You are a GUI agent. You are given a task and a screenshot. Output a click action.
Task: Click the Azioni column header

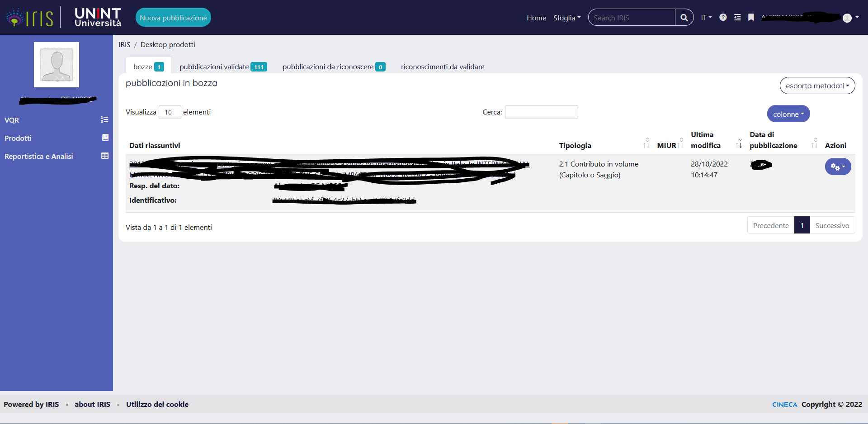click(835, 145)
